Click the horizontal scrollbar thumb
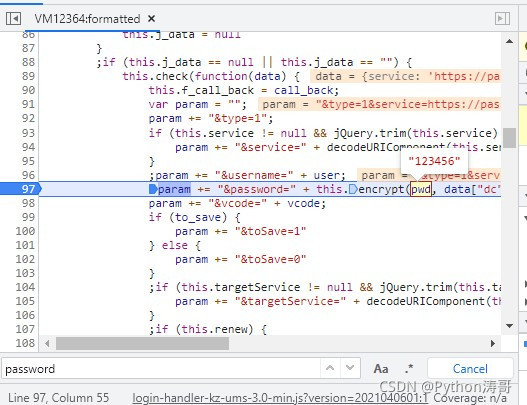Viewport: 527px width, 405px height. (142, 343)
